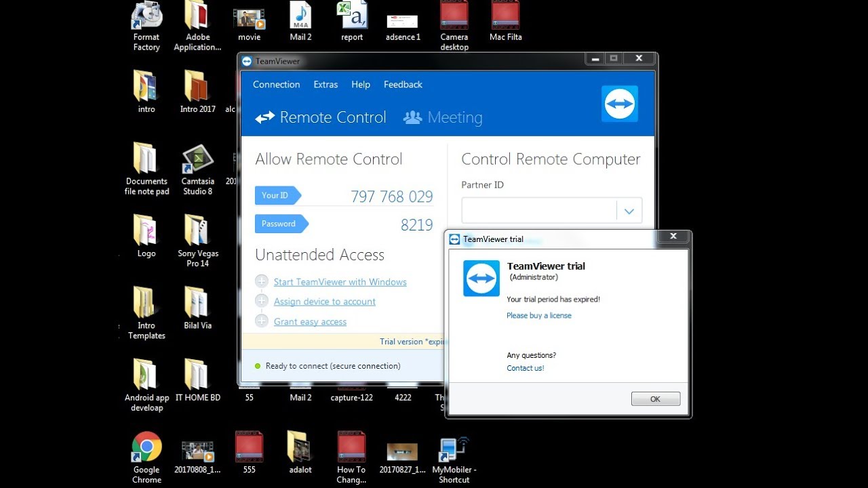The width and height of the screenshot is (868, 488).
Task: Click Start TeamViewer with Windows link
Action: pos(340,282)
